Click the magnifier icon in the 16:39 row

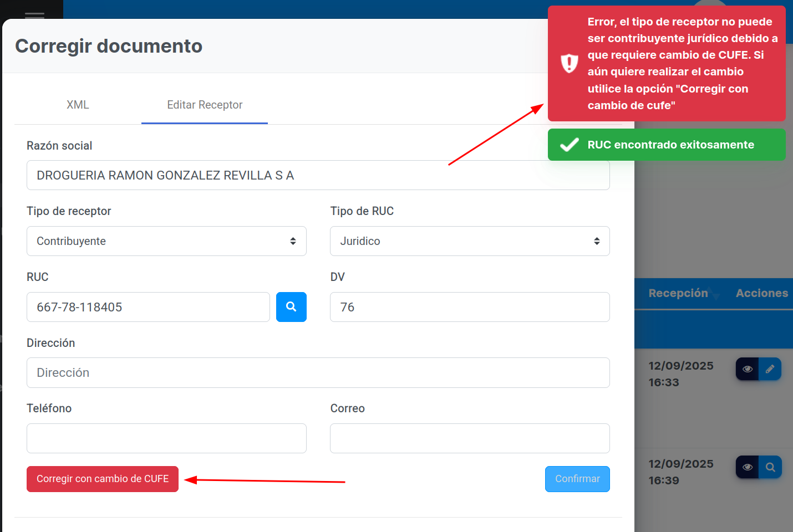[x=770, y=467]
